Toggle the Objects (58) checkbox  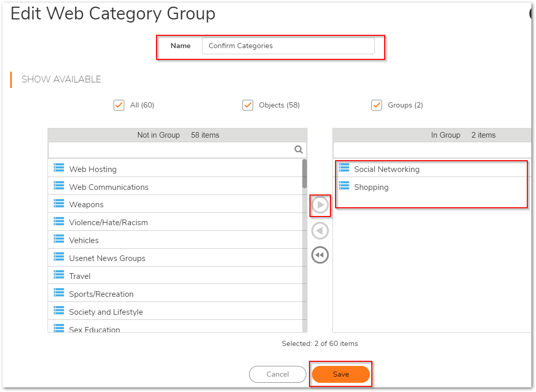coord(248,105)
